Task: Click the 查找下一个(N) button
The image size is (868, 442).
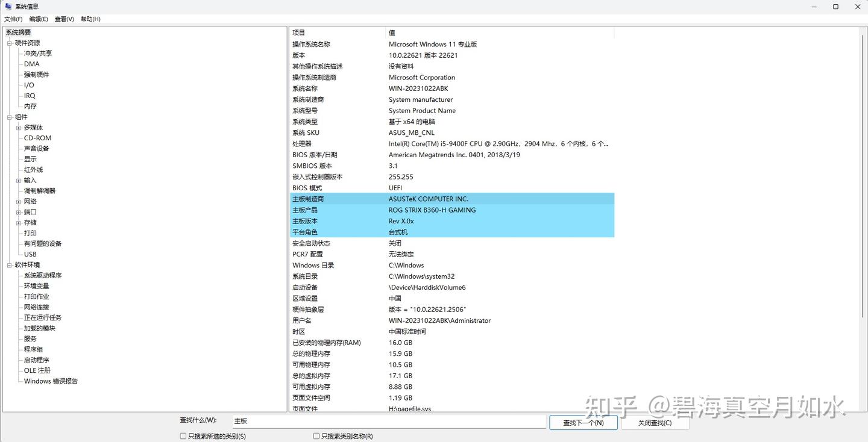Action: click(582, 422)
